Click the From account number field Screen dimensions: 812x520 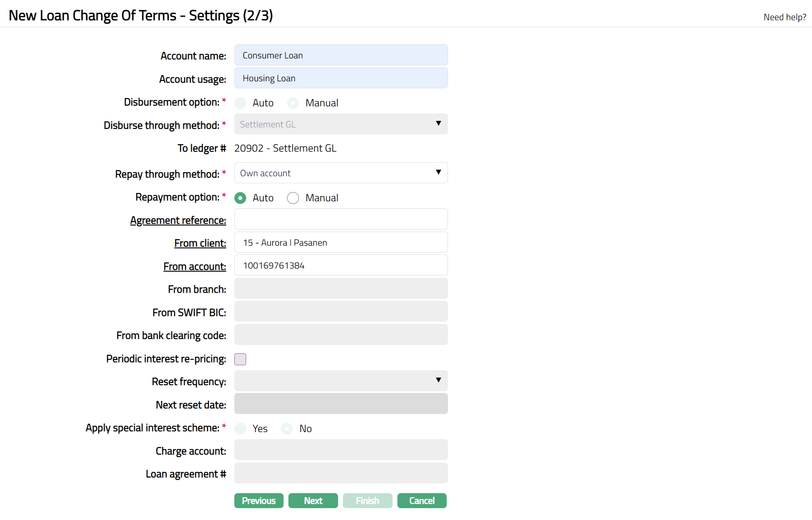341,265
